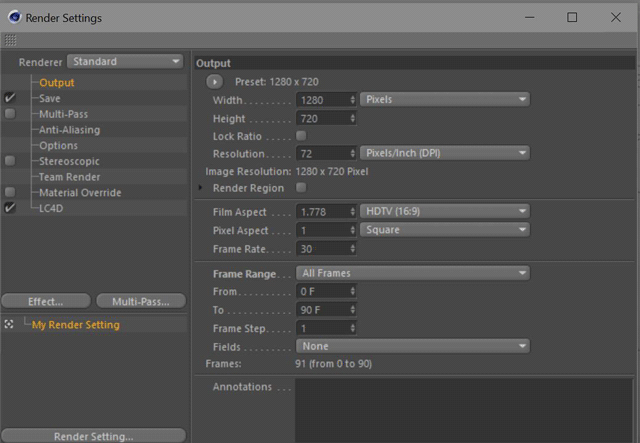Screen dimensions: 640x443
Task: Select the LC4D settings page
Action: (51, 208)
